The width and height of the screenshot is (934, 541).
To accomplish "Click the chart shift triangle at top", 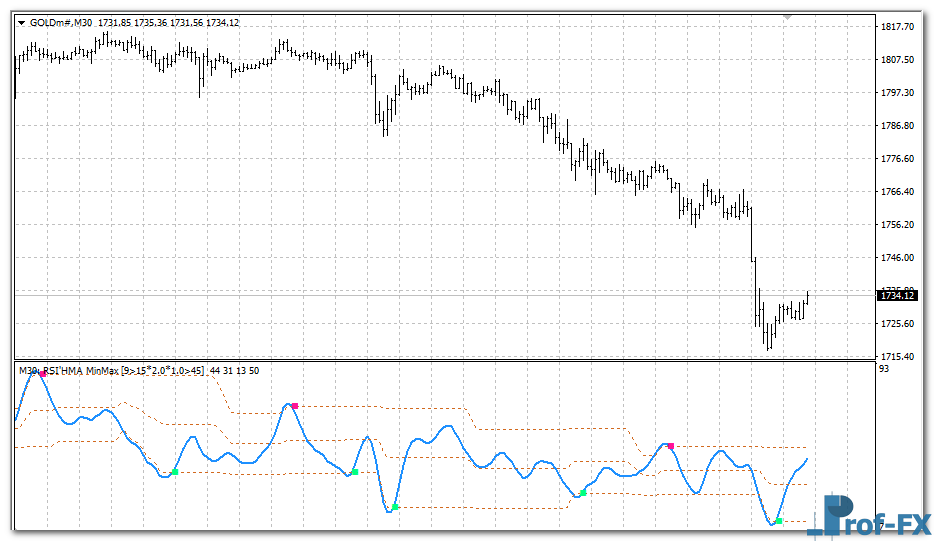I will 788,17.
